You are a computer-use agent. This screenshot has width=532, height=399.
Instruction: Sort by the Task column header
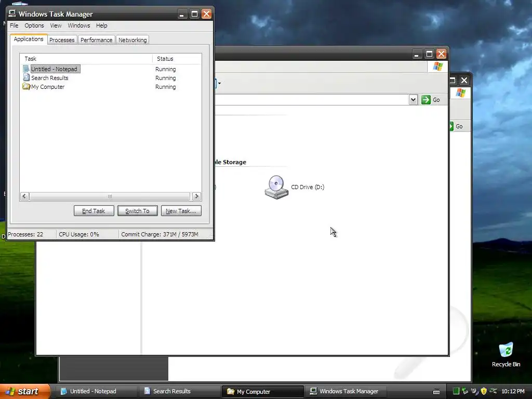(x=86, y=59)
